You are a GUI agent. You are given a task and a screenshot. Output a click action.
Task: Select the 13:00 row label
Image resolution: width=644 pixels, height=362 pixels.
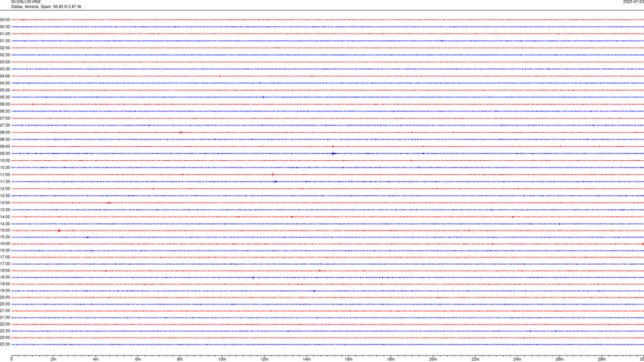click(5, 202)
